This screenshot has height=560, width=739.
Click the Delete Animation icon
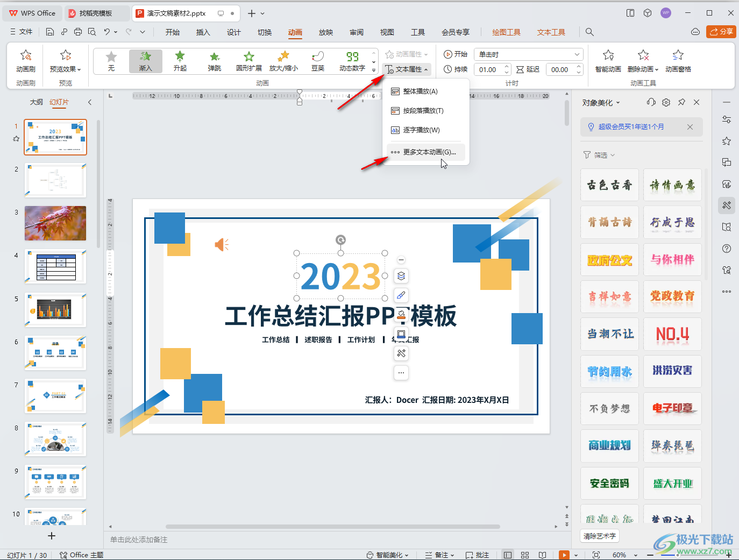643,55
